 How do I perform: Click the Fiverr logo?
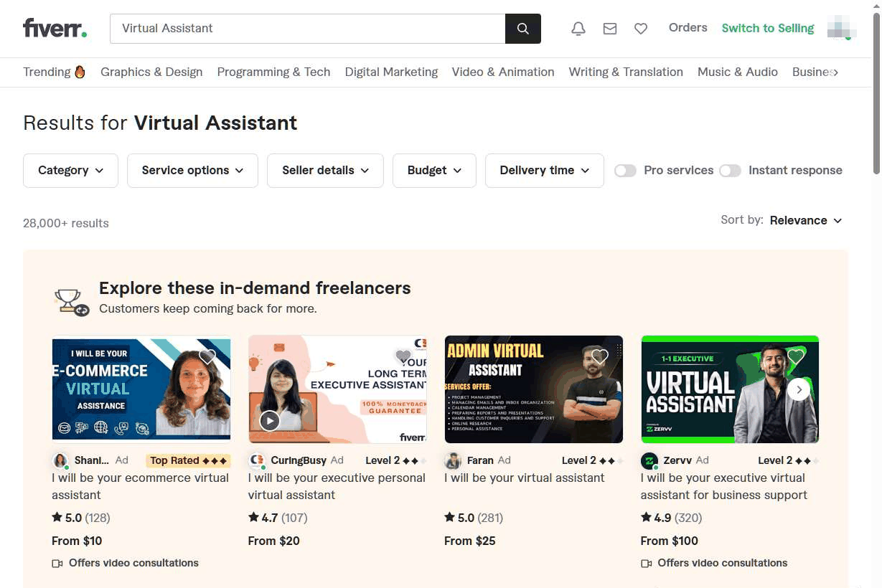tap(55, 28)
